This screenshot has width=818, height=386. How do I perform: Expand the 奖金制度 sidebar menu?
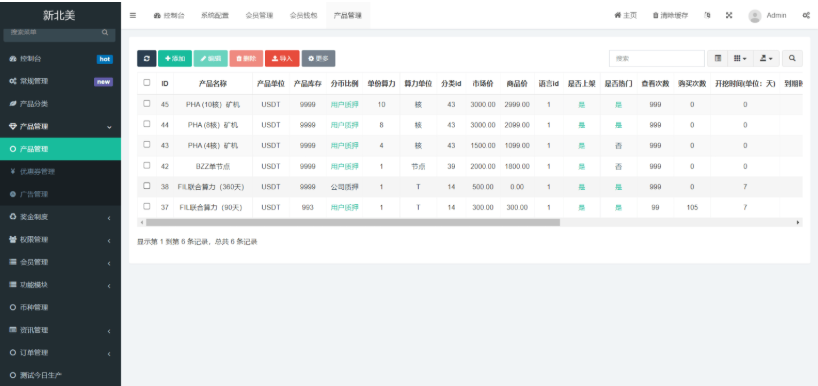click(x=109, y=218)
